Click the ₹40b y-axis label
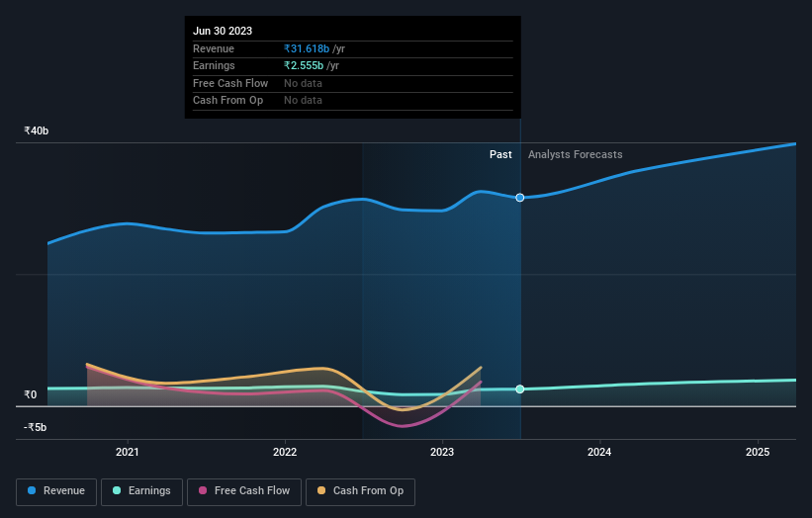 [x=37, y=130]
